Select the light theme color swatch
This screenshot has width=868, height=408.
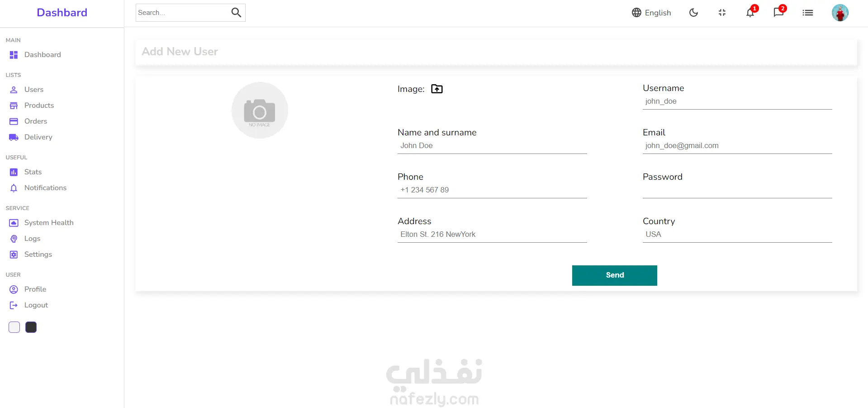tap(14, 327)
